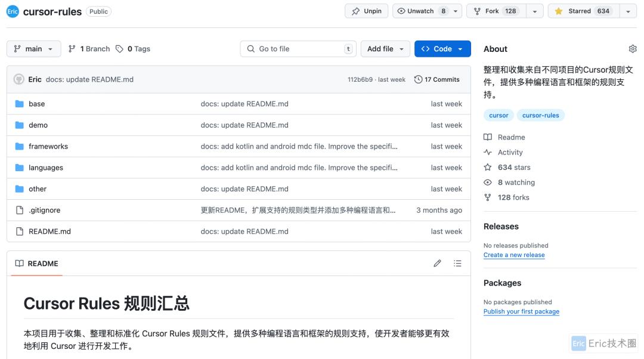Expand the main branch dropdown
The height and width of the screenshot is (359, 644).
33,49
